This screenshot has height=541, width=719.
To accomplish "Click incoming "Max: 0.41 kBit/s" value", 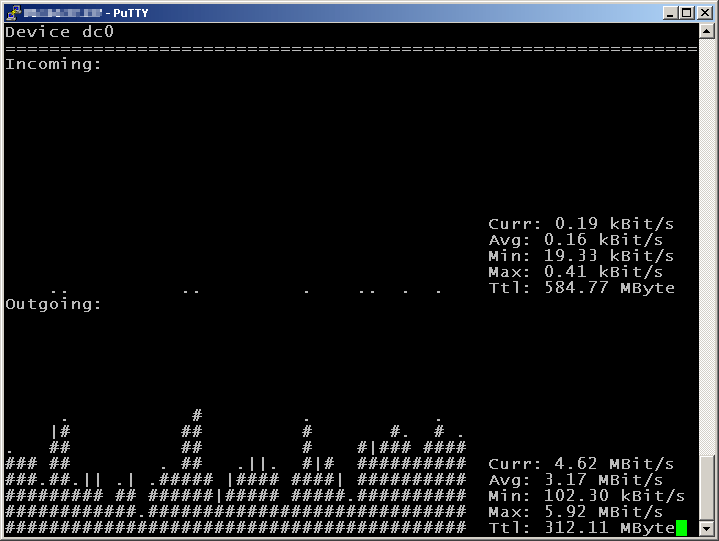I will pos(575,272).
